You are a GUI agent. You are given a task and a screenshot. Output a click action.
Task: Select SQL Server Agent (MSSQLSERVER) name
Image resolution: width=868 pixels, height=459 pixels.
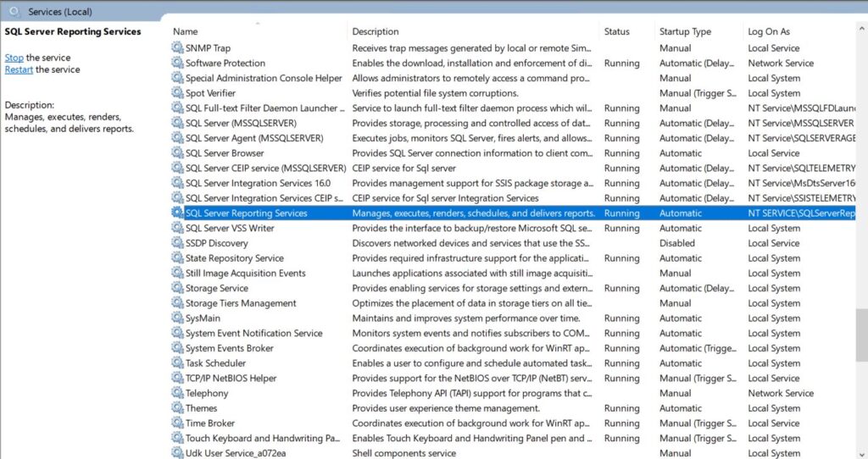[254, 138]
